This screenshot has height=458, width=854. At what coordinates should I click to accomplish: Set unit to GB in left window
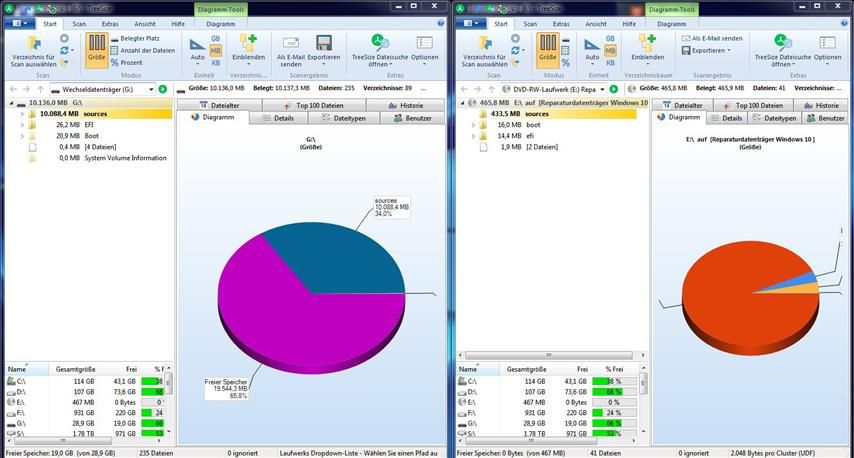(x=215, y=38)
